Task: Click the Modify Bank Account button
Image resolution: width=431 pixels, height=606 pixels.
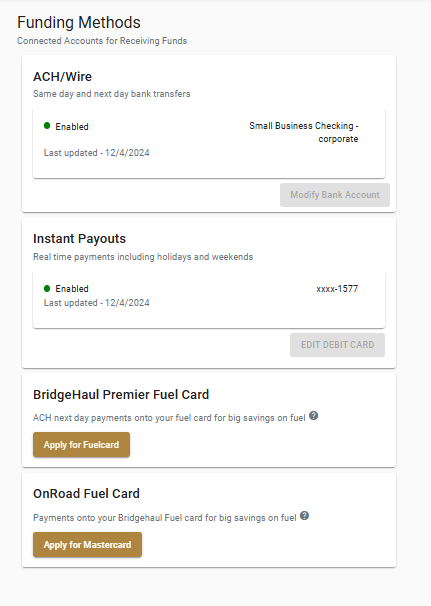Action: click(335, 195)
